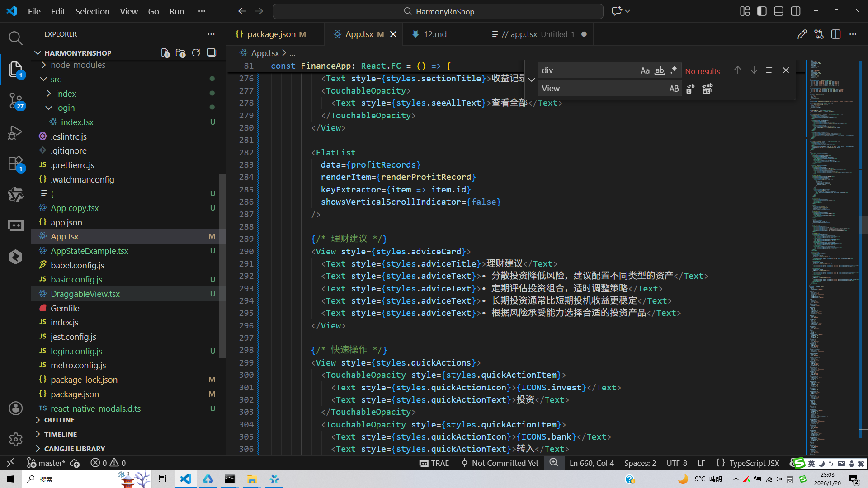Open the Search view in activity bar
This screenshot has height=488, width=868.
coord(15,38)
